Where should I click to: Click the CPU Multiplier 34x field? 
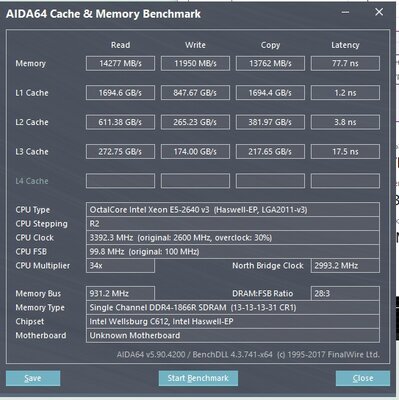120,266
